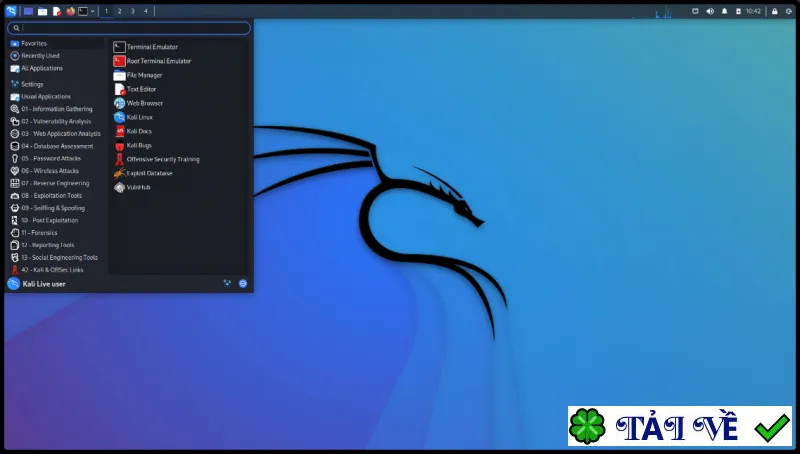Click the settings manager icon in the menu footer
The image size is (800, 454).
click(x=227, y=284)
